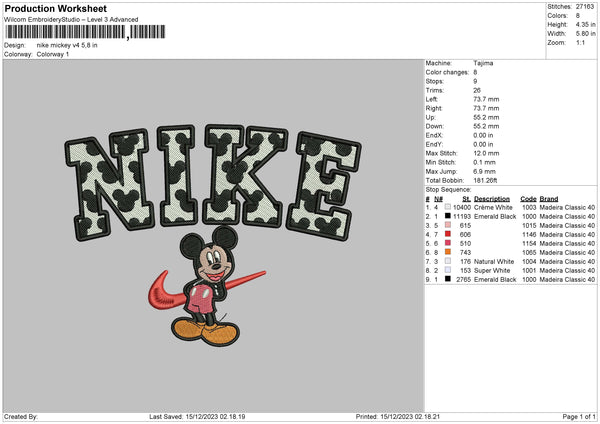Pick the magenta swatch with code 1154
This screenshot has width=600, height=424.
447,243
